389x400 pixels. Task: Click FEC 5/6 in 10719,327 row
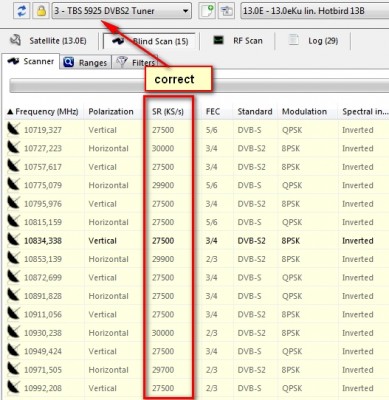pyautogui.click(x=211, y=130)
